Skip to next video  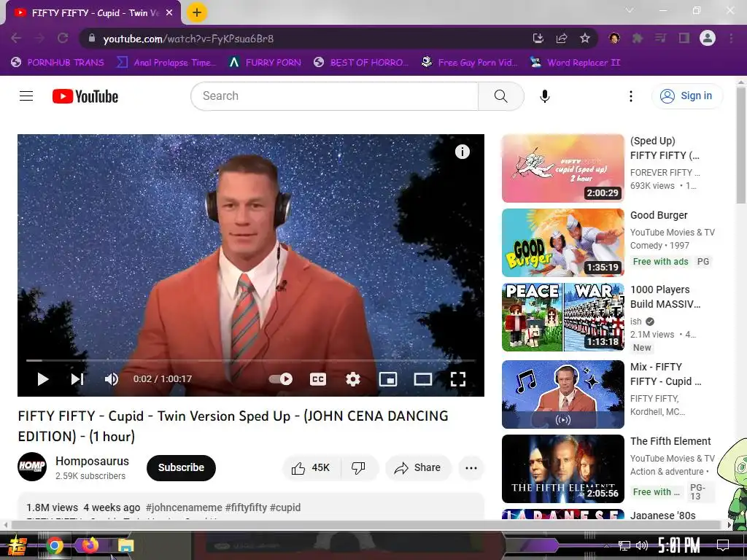click(x=77, y=379)
